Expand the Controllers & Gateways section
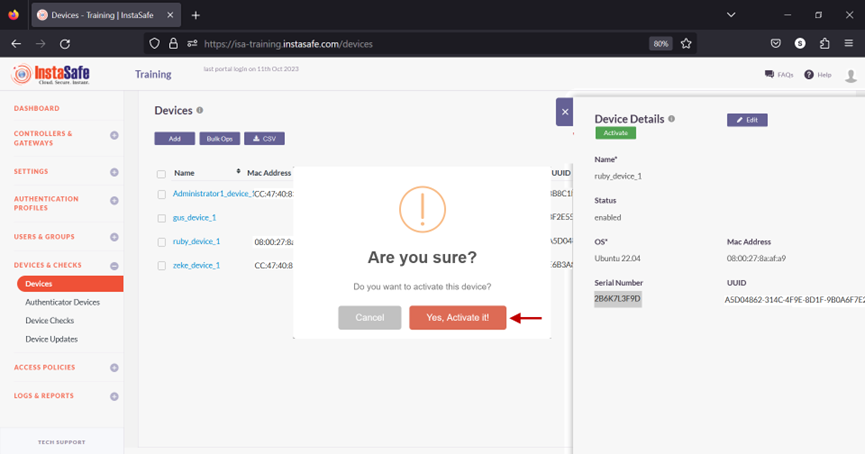Viewport: 865px width, 454px height. tap(114, 135)
